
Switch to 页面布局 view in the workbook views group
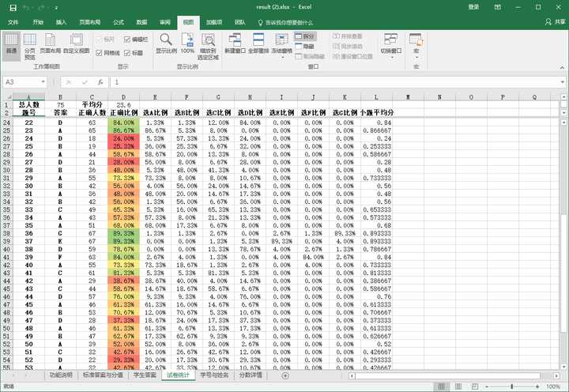(50, 43)
